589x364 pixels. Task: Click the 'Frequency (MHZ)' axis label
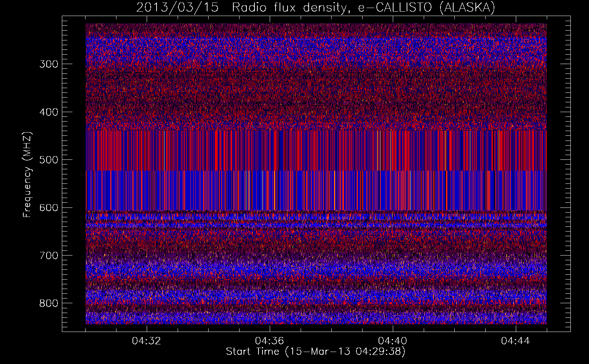pyautogui.click(x=27, y=174)
